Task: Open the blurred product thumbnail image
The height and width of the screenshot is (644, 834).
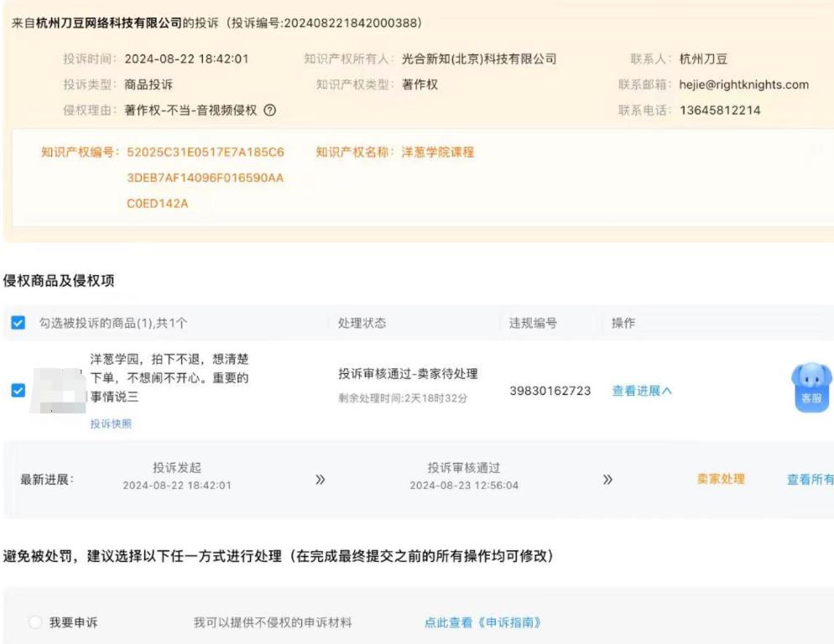Action: tap(58, 390)
